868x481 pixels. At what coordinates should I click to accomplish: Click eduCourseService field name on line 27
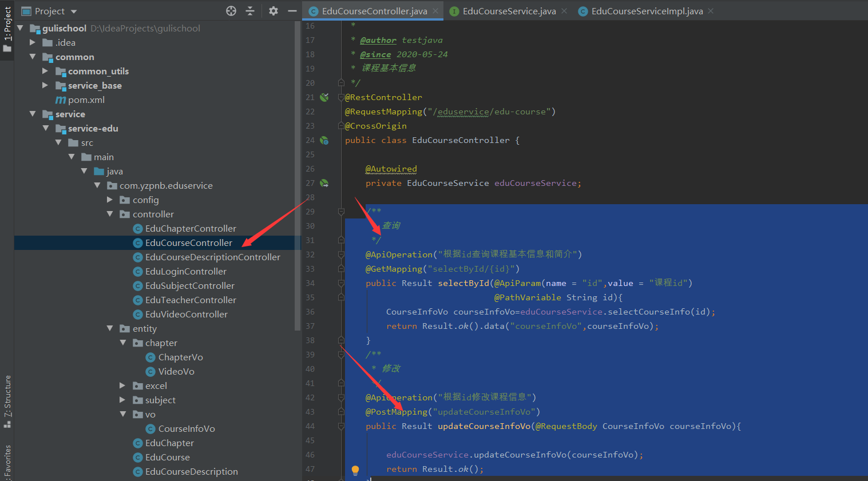(536, 183)
